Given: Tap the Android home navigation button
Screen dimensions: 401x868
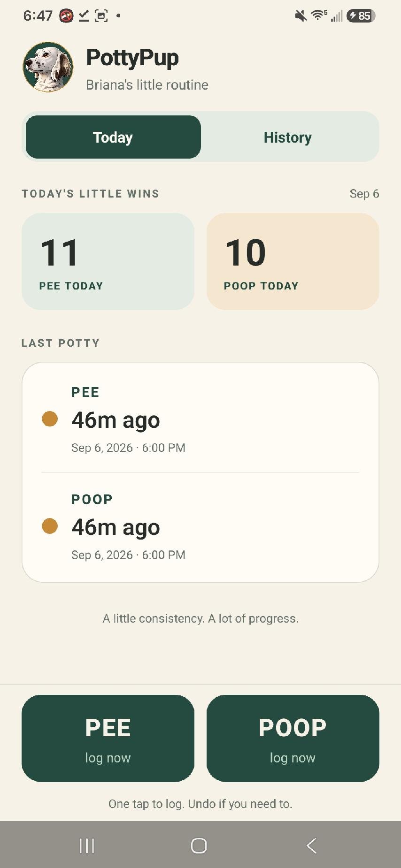Looking at the screenshot, I should point(199,846).
